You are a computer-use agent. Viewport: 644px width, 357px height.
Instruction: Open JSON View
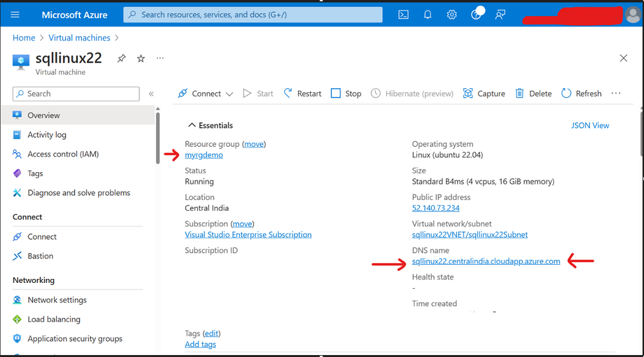pos(590,125)
